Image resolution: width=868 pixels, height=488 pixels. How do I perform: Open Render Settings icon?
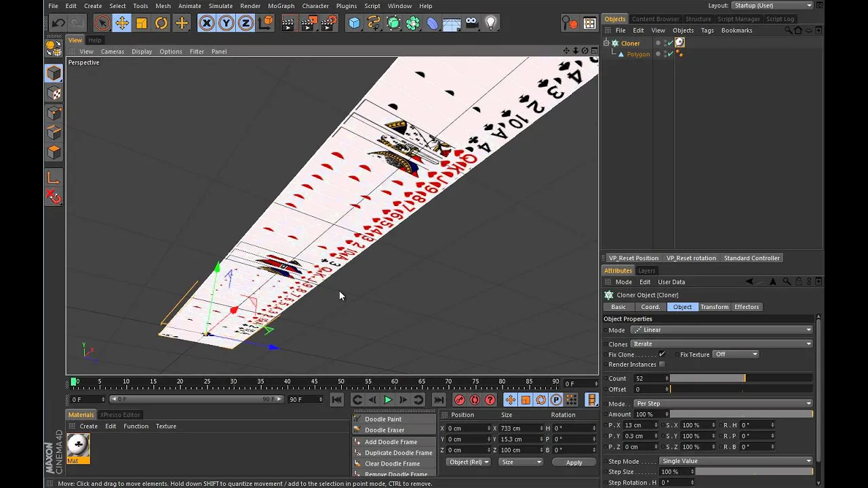(329, 23)
